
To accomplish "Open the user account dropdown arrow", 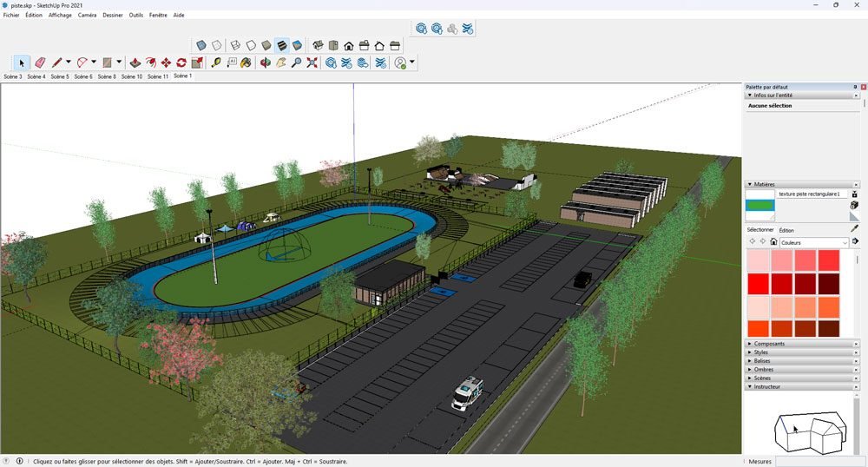I will pyautogui.click(x=411, y=62).
